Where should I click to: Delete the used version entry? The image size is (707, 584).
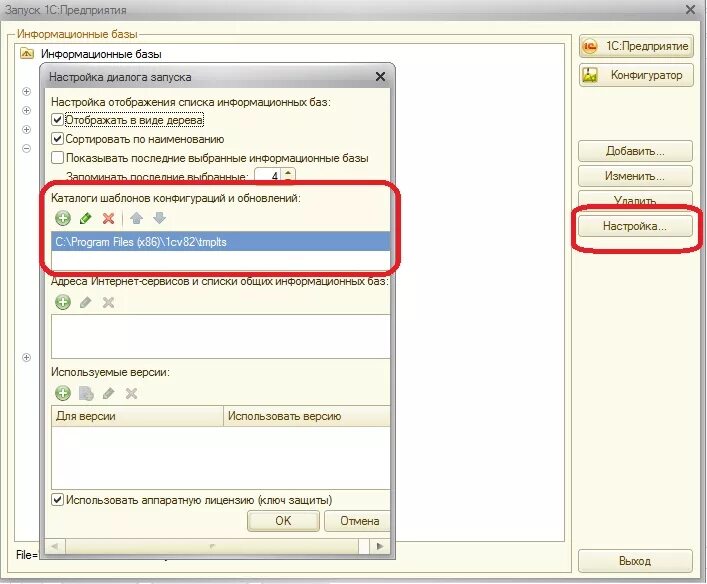[131, 393]
